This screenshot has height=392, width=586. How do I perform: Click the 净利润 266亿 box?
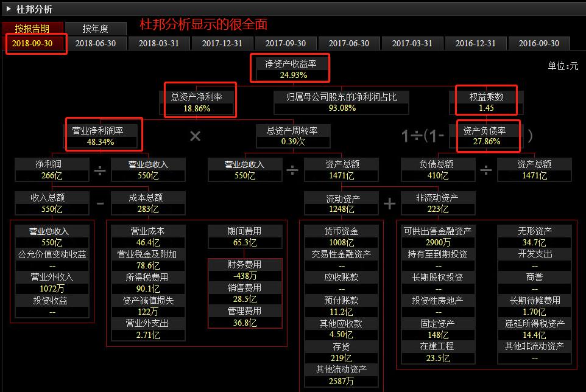[52, 170]
